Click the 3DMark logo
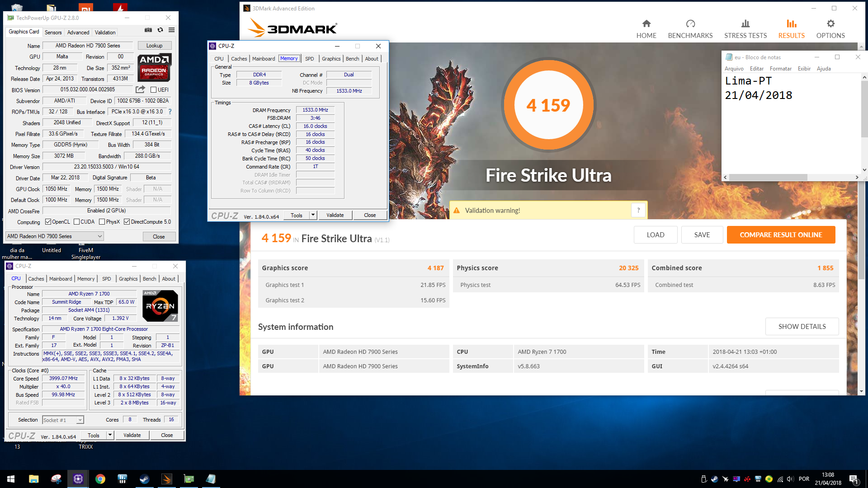 tap(293, 28)
